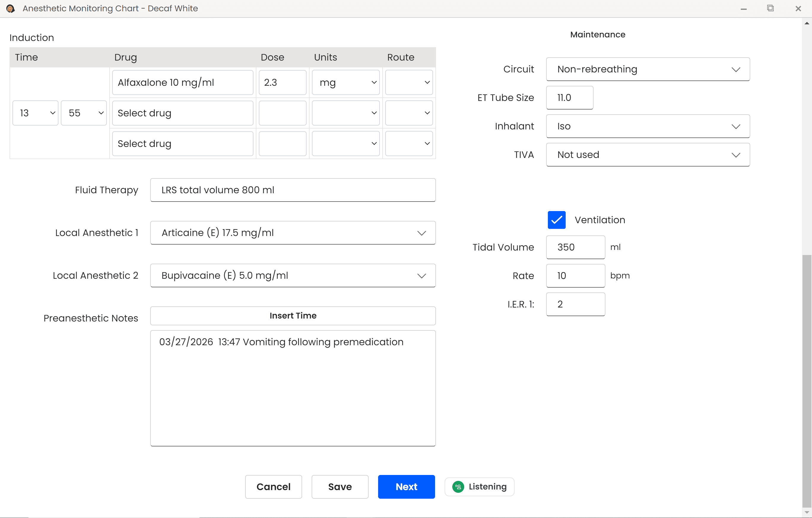Expand the TIVA dropdown showing Not used
Screen dimensions: 812x518
tap(648, 155)
